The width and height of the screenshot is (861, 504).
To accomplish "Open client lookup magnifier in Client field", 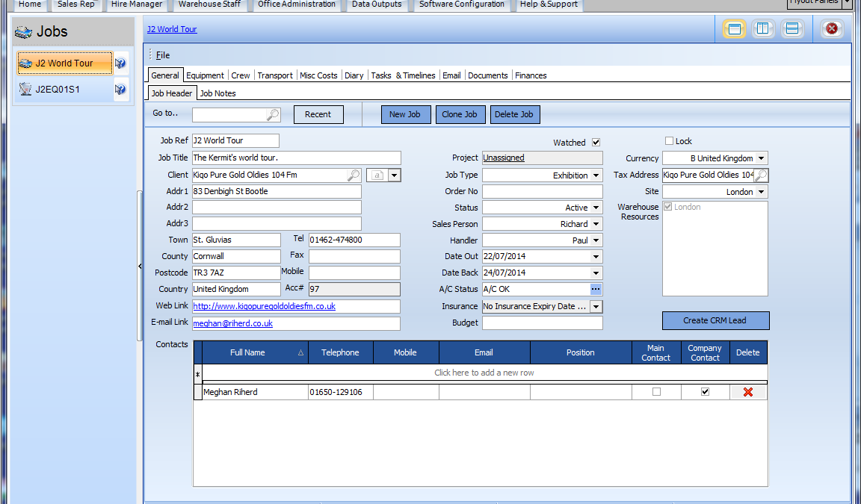I will (x=354, y=175).
